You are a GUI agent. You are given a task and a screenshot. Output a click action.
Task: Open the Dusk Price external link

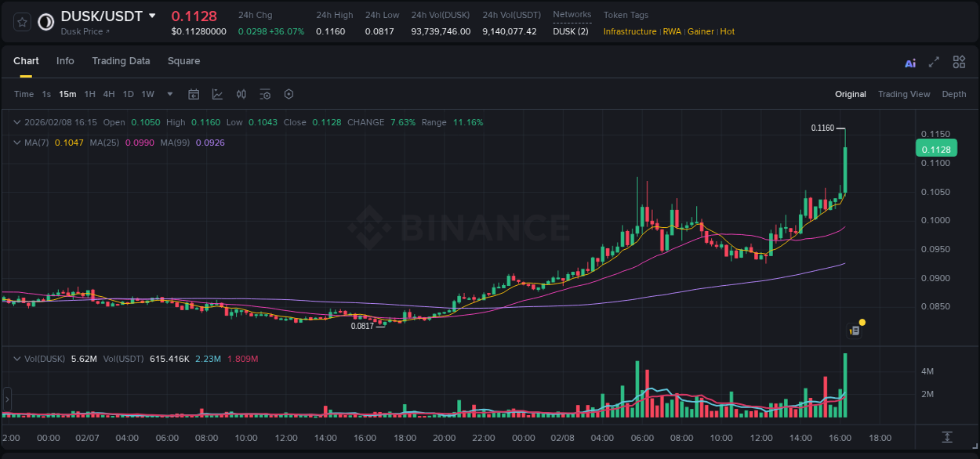[82, 31]
